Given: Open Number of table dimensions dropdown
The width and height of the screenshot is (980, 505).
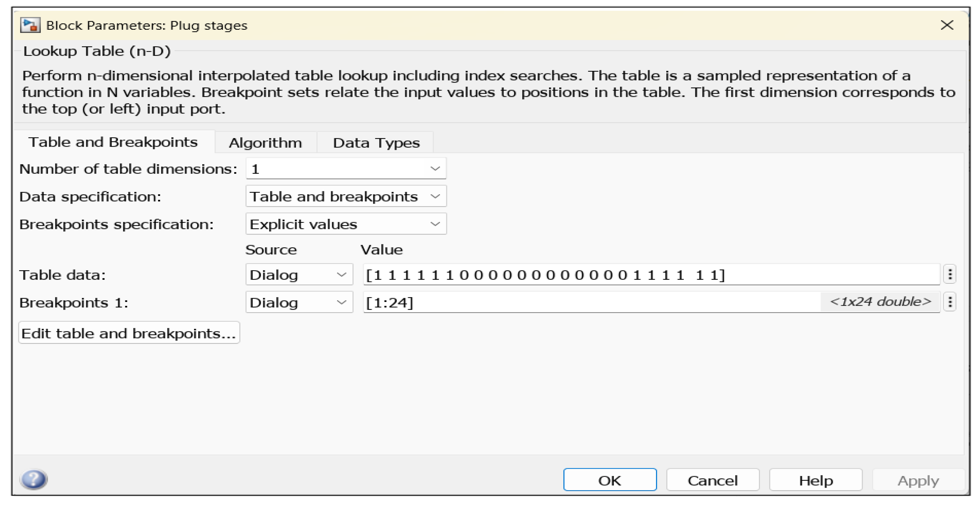Looking at the screenshot, I should (345, 169).
